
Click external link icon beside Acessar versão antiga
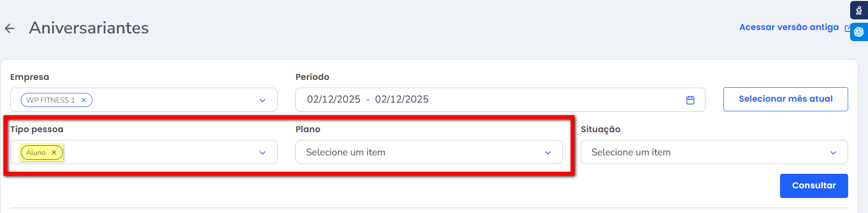pyautogui.click(x=847, y=28)
